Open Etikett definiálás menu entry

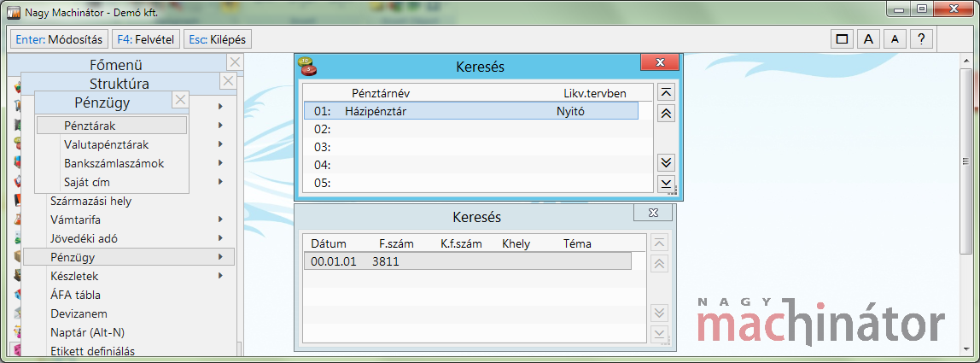click(92, 351)
